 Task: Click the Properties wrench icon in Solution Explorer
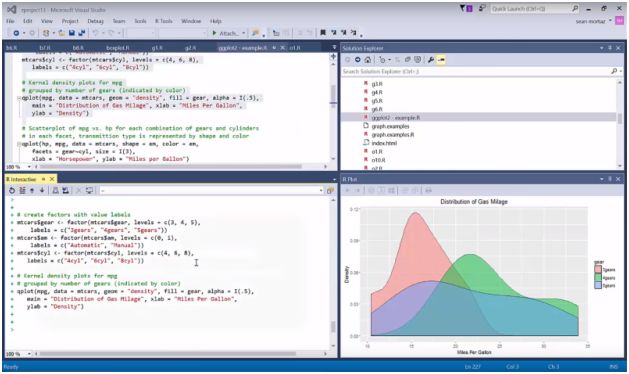(431, 59)
